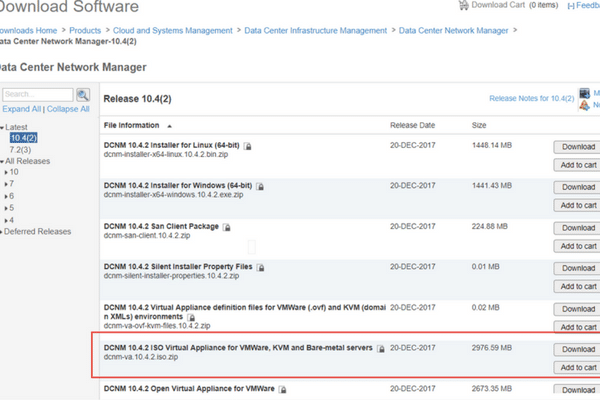The height and width of the screenshot is (400, 600).
Task: Click lock icon beside Open Virtual Appliance
Action: coord(283,390)
